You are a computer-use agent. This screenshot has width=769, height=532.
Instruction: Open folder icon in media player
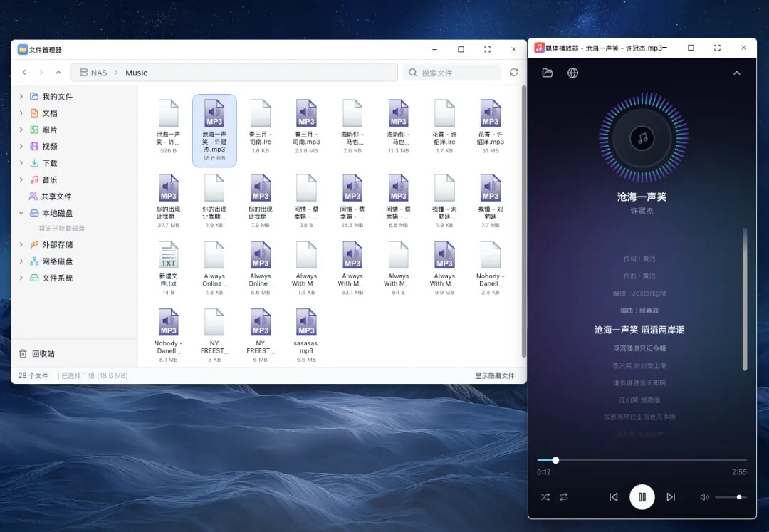pyautogui.click(x=547, y=73)
